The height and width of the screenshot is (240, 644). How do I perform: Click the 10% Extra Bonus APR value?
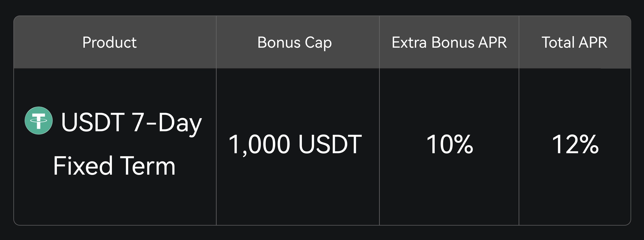449,145
